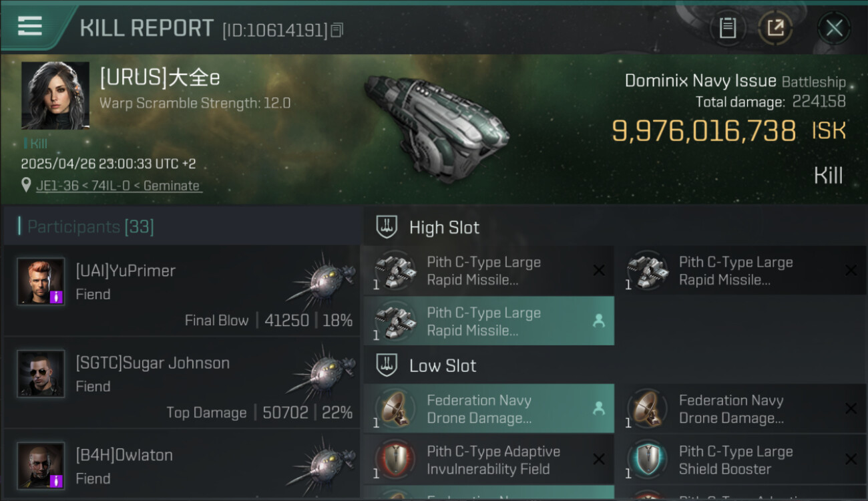Open the JE1-36 location link
This screenshot has height=501, width=868.
118,186
